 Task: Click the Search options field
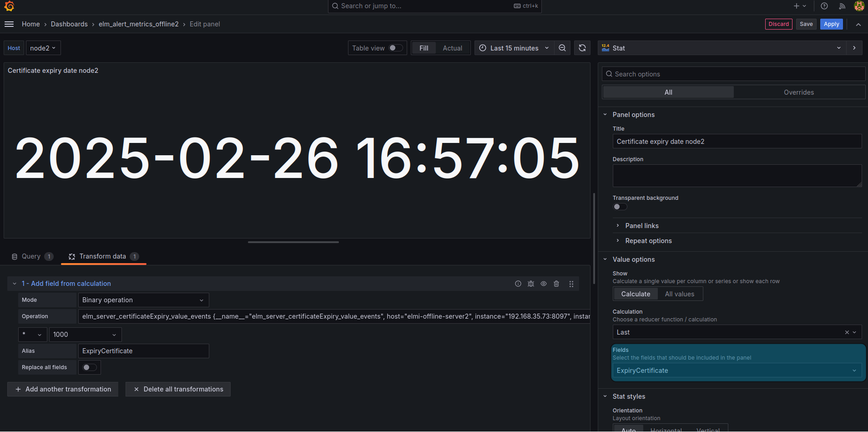734,74
